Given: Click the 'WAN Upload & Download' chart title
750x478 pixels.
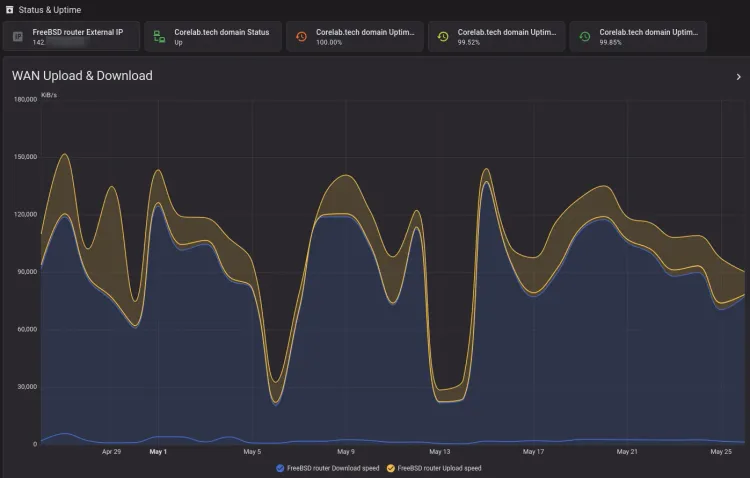Looking at the screenshot, I should point(82,76).
